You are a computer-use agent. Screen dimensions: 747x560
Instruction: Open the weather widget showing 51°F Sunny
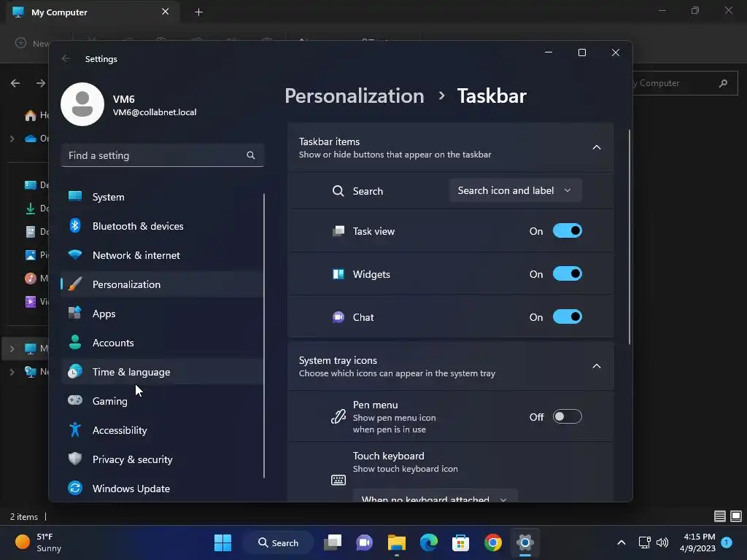(39, 542)
